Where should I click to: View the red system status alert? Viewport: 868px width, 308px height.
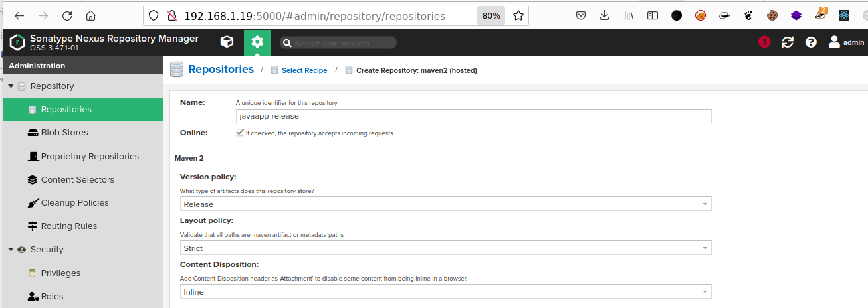(764, 42)
